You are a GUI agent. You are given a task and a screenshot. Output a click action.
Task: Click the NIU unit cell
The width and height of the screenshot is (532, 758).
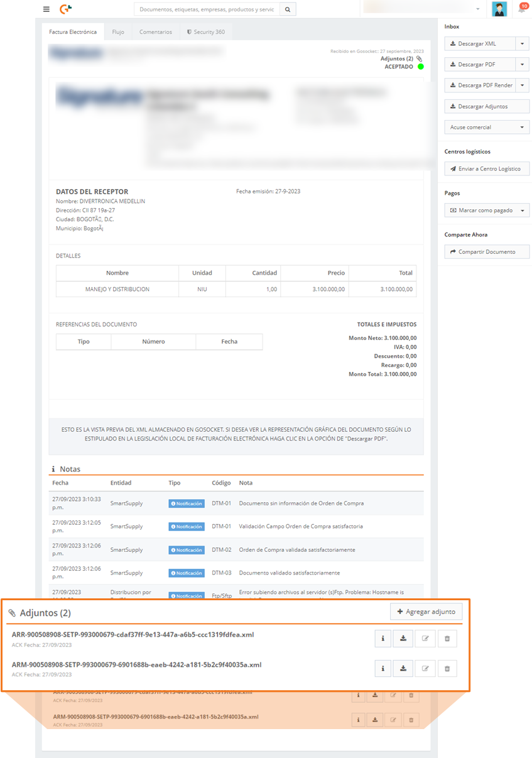pos(202,289)
